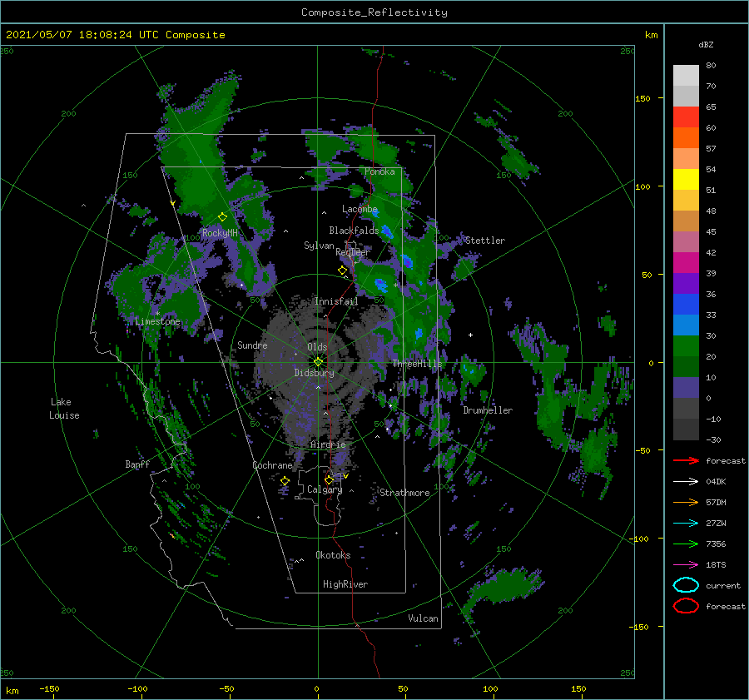This screenshot has width=749, height=700.
Task: Click the Limestone label
Action: [157, 321]
